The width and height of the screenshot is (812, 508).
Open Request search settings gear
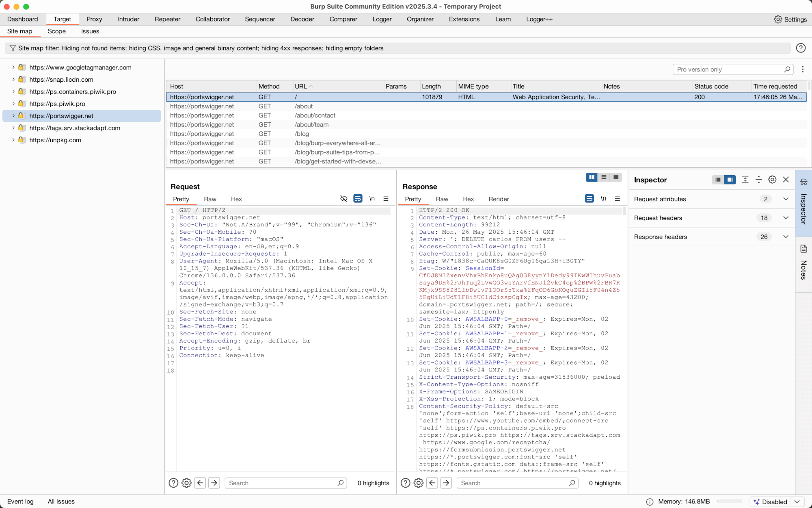point(186,483)
